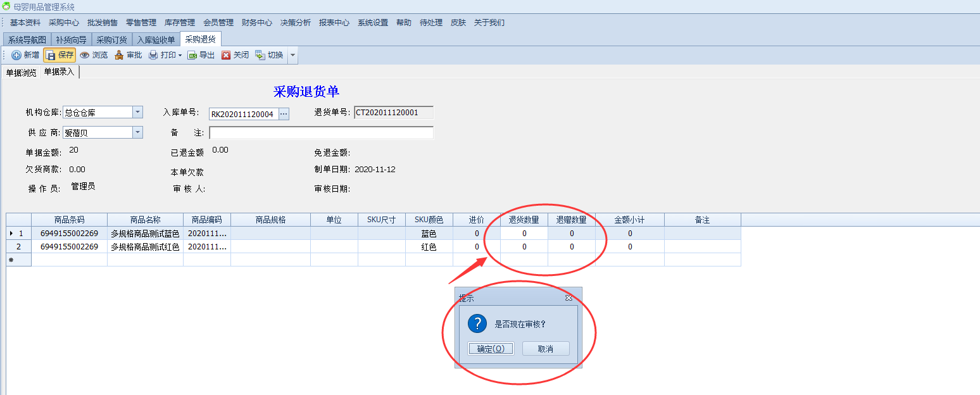Switch to the 采购订货 tab
The image size is (980, 395).
click(112, 40)
